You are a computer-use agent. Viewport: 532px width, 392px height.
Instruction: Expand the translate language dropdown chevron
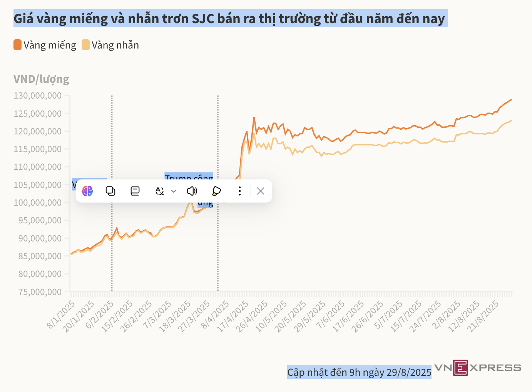point(174,191)
